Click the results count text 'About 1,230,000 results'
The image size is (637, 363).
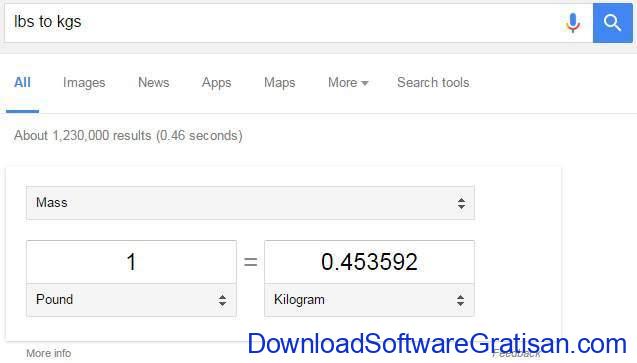(x=82, y=135)
